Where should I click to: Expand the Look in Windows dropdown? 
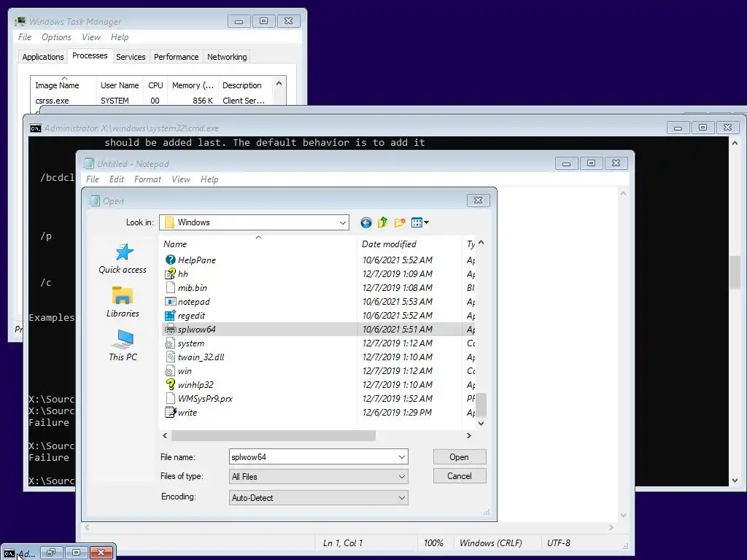[x=343, y=222]
